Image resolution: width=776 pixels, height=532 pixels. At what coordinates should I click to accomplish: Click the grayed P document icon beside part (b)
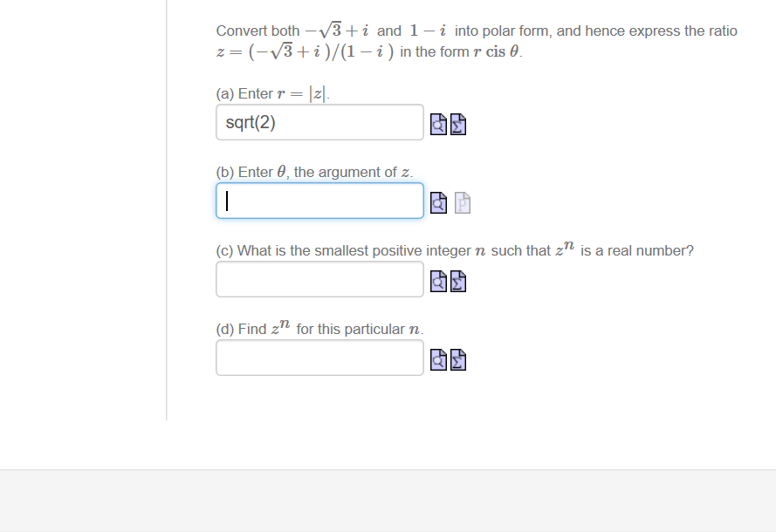coord(463,202)
